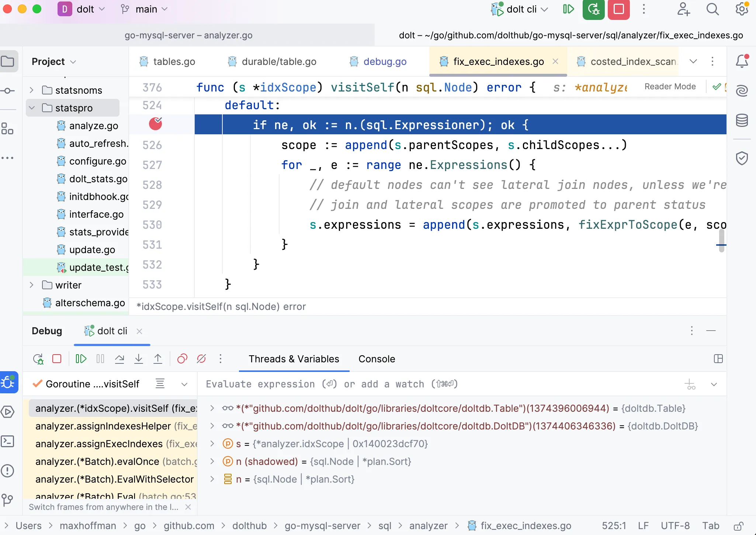Open Search Everywhere with the magnifier
Image resolution: width=756 pixels, height=535 pixels.
coord(712,9)
